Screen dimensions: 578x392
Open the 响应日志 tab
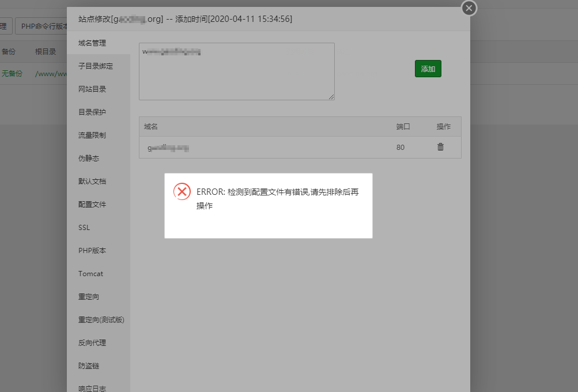(x=92, y=388)
